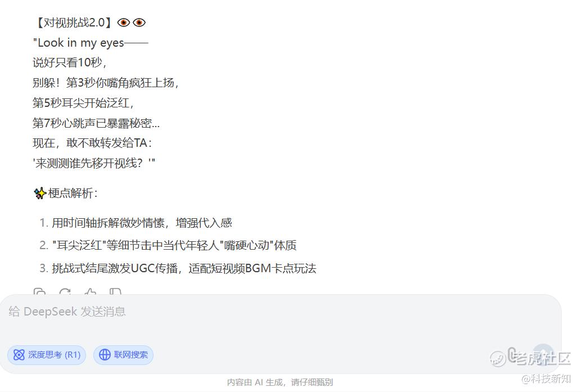This screenshot has height=392, width=582.
Task: Click the 内容由 AI 生成 disclaimer text
Action: (280, 382)
